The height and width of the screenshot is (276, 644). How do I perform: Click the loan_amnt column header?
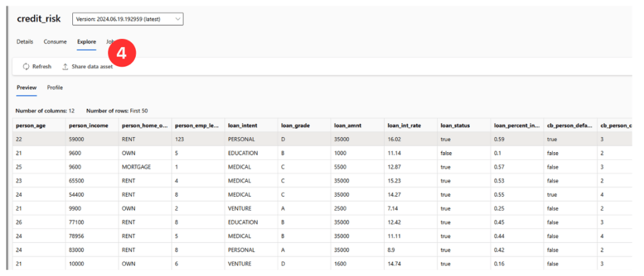[347, 126]
